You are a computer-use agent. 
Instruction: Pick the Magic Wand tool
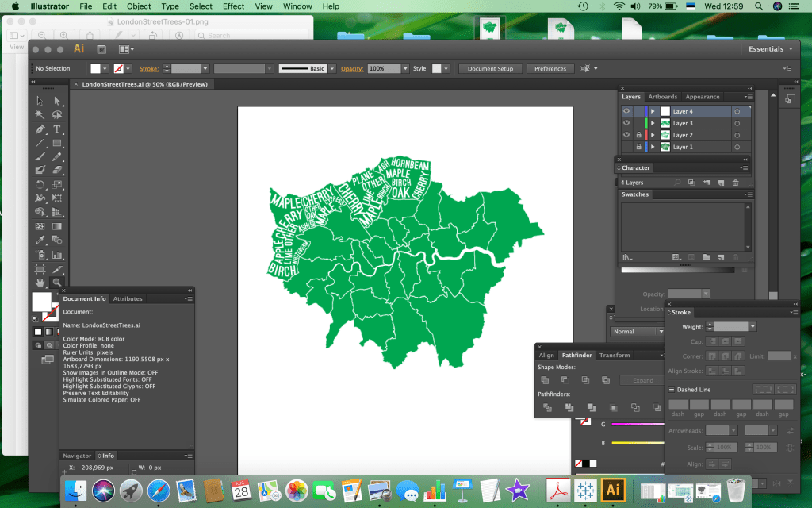(40, 115)
